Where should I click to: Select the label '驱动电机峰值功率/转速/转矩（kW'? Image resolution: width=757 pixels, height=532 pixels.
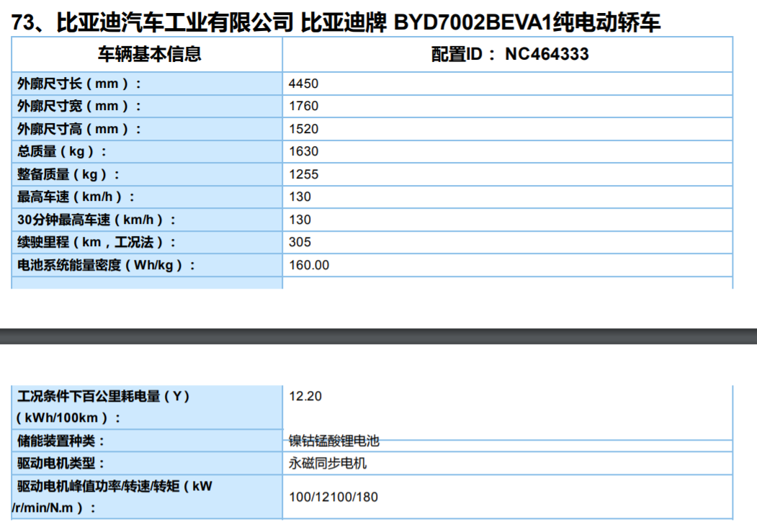pyautogui.click(x=115, y=486)
